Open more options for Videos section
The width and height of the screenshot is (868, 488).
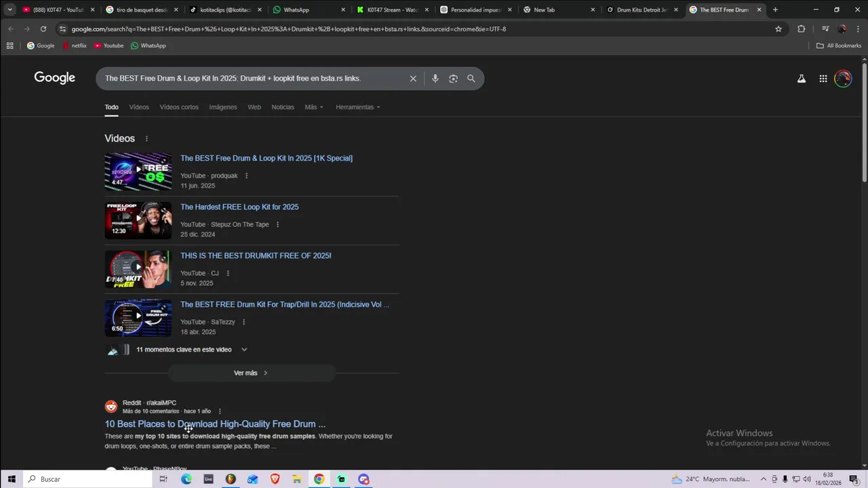point(146,139)
